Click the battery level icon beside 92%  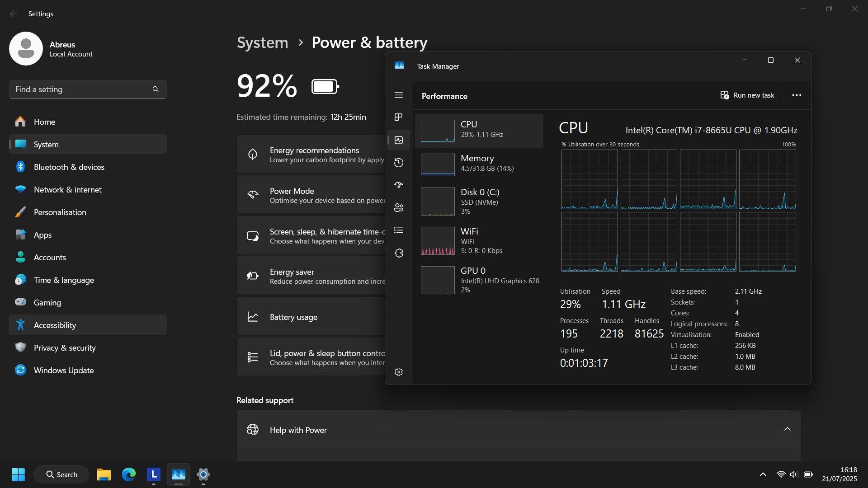coord(325,86)
